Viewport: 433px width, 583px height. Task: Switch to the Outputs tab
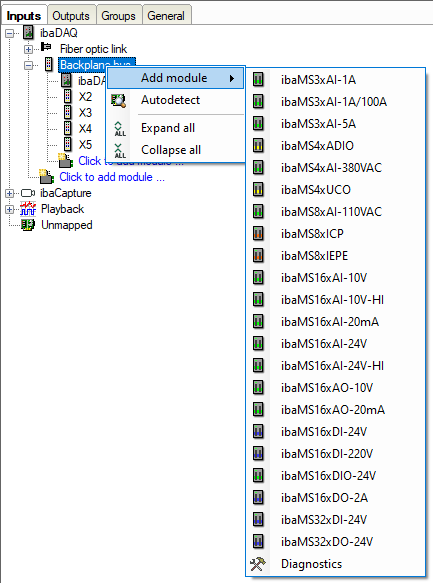tap(71, 16)
